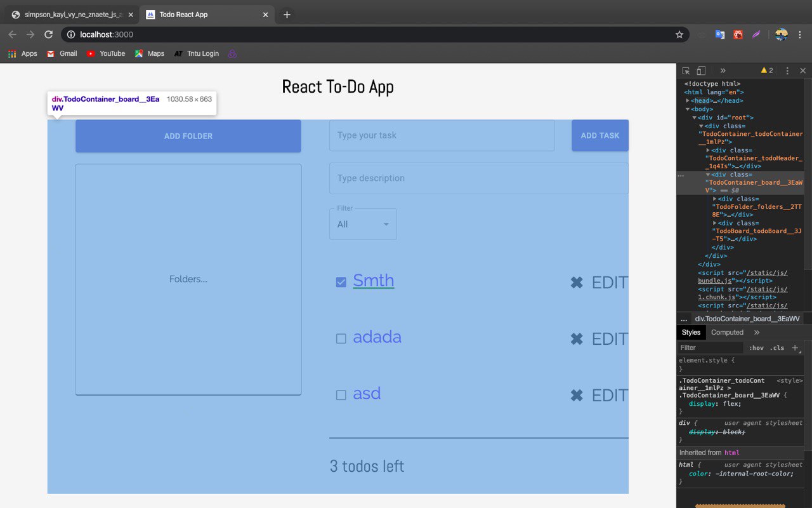The width and height of the screenshot is (812, 508).
Task: Check the adada todo checkbox
Action: [341, 338]
